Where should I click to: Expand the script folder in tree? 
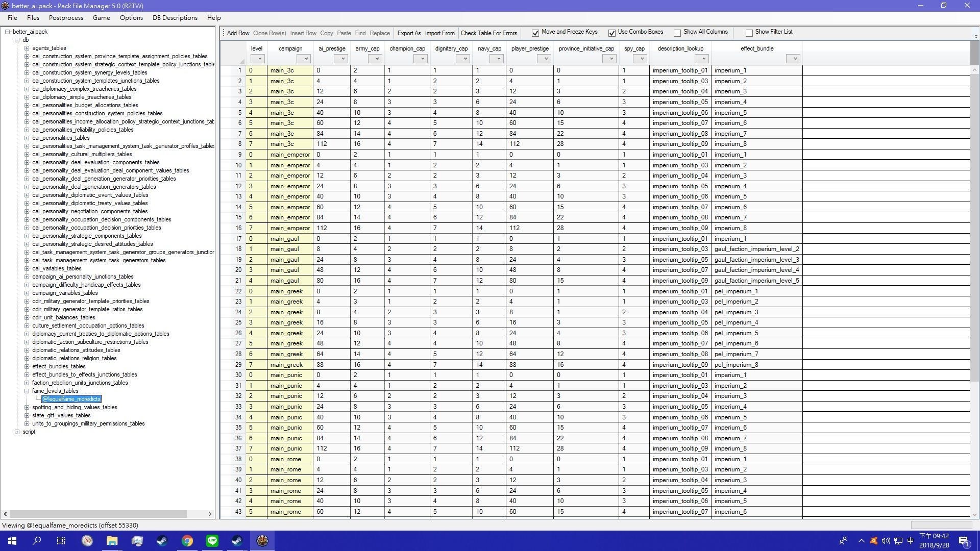click(17, 432)
